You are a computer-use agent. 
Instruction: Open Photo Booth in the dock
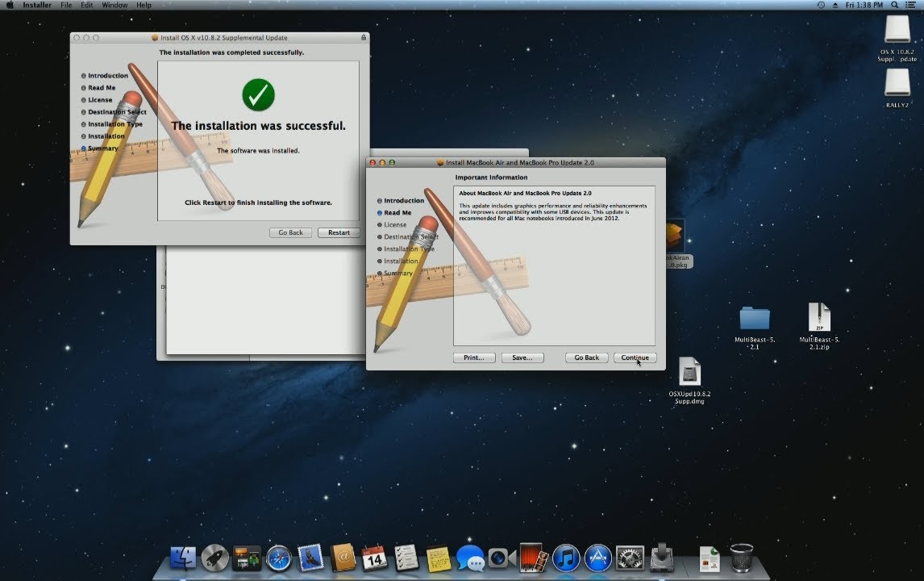(534, 558)
